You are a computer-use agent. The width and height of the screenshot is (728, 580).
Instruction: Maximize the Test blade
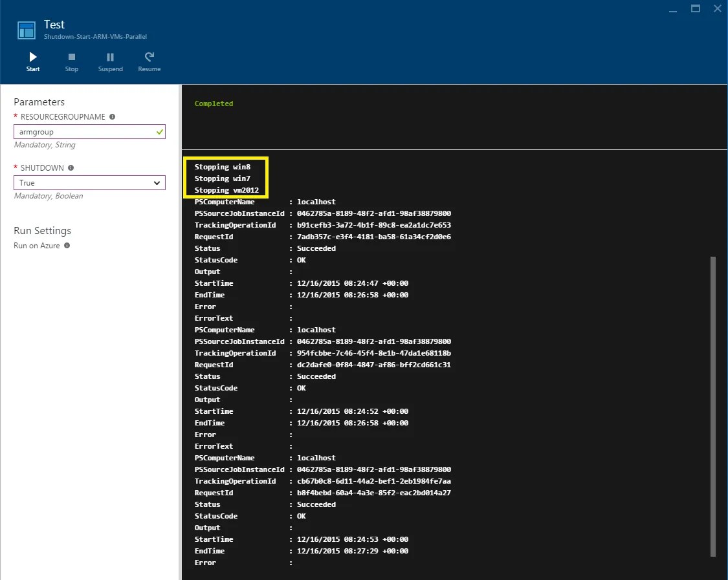click(696, 8)
